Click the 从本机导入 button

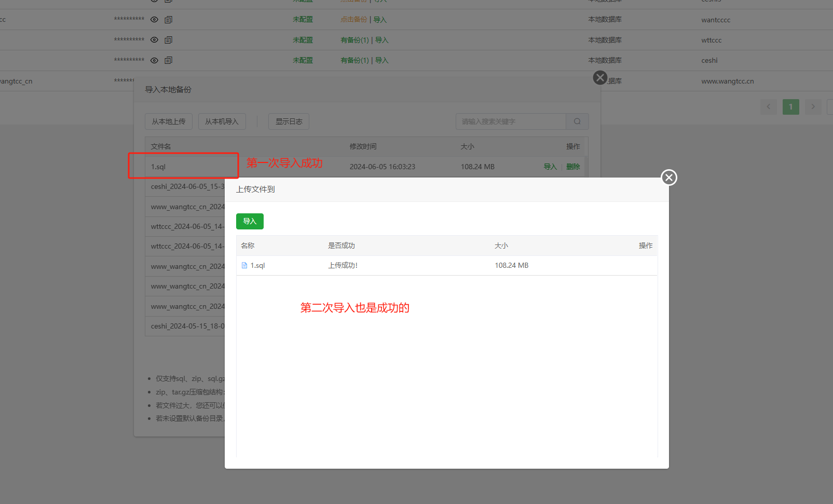point(222,121)
